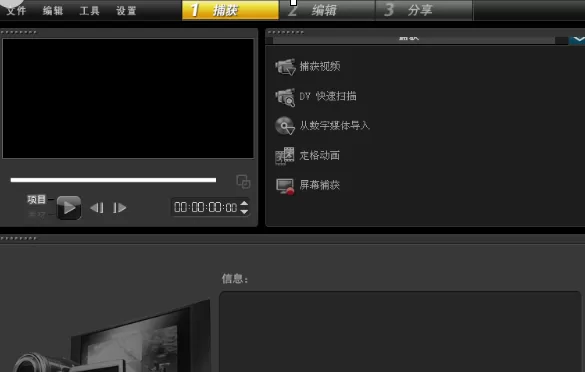Switch to step 1 捕获 tab

(x=230, y=10)
